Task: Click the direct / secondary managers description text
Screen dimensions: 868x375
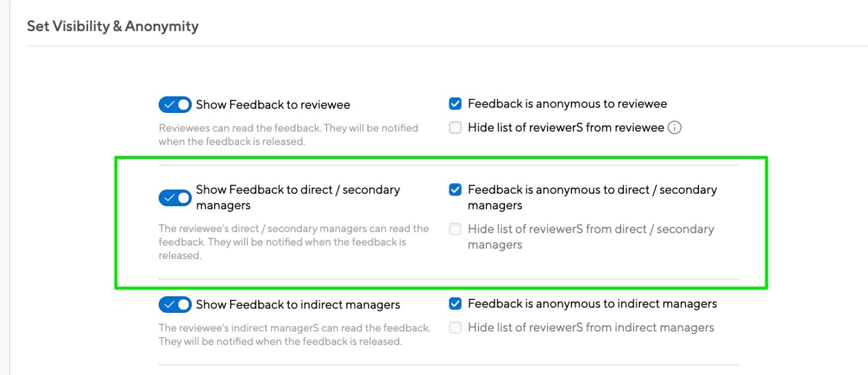Action: point(294,242)
